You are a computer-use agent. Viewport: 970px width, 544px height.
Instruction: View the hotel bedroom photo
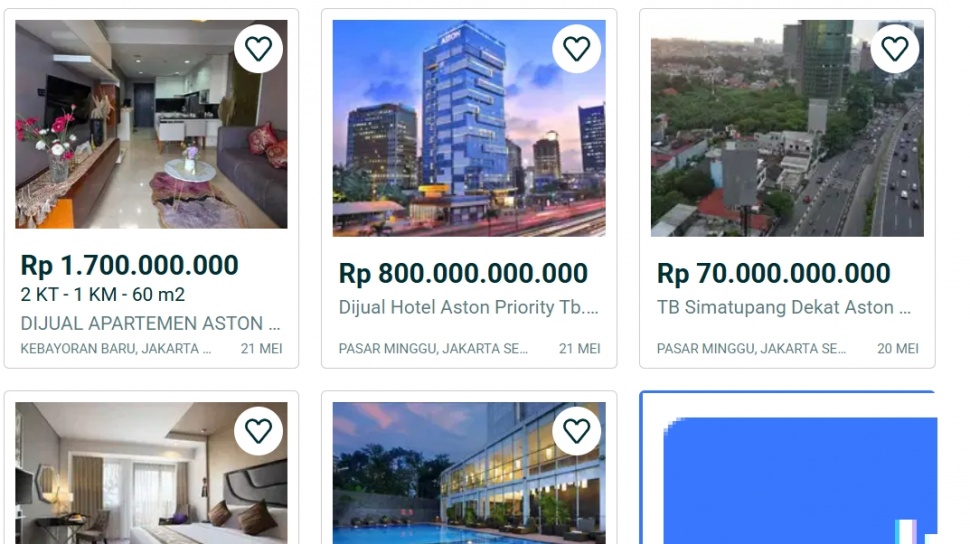[x=152, y=473]
